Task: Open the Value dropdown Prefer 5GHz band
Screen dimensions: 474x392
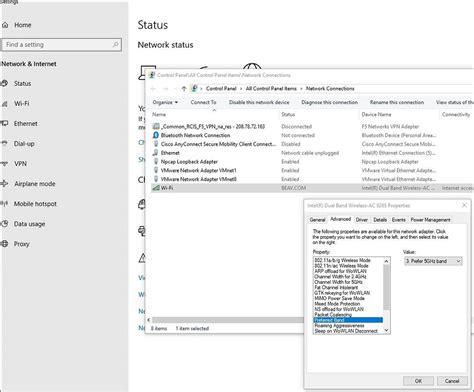Action: pos(433,261)
